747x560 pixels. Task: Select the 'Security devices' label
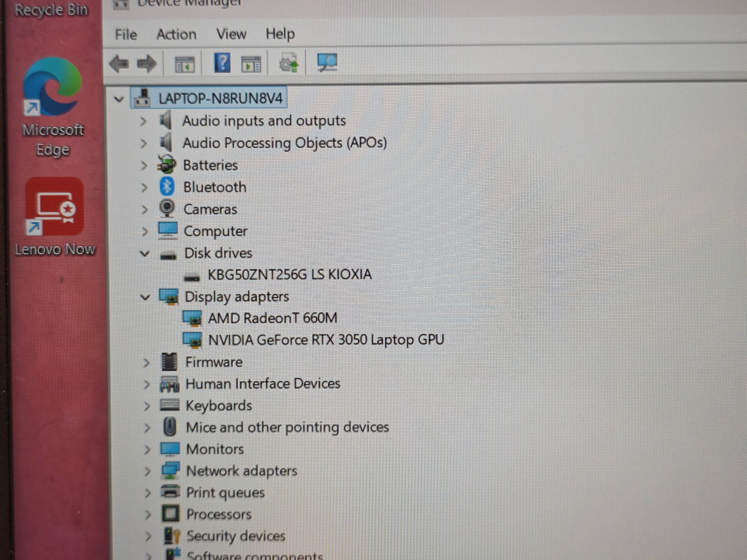pyautogui.click(x=236, y=536)
